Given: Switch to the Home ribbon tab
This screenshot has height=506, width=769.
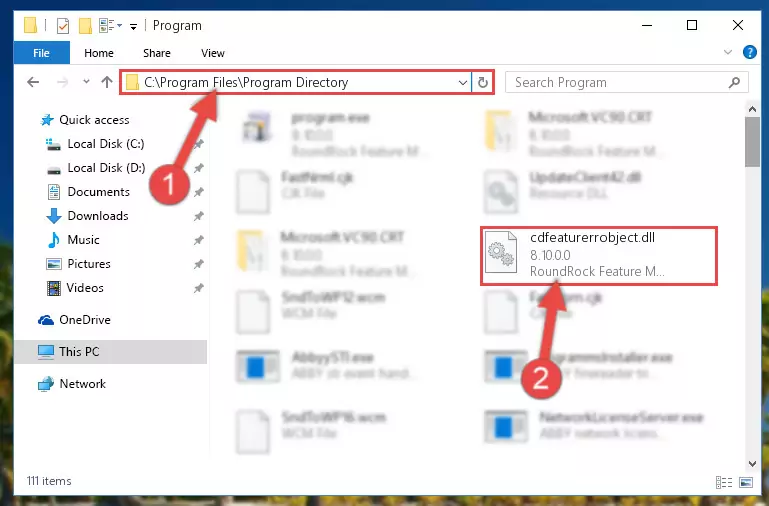Looking at the screenshot, I should click(99, 53).
